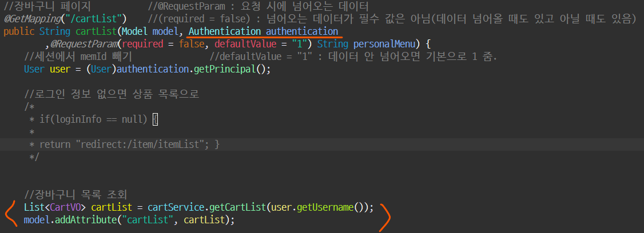The height and width of the screenshot is (233, 644).
Task: Click the defaultValue attribute
Action: [245, 44]
